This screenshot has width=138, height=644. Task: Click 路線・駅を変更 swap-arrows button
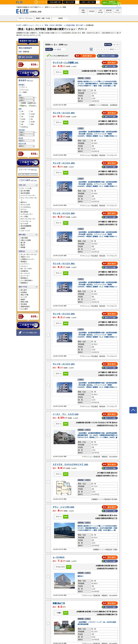(x=28, y=57)
